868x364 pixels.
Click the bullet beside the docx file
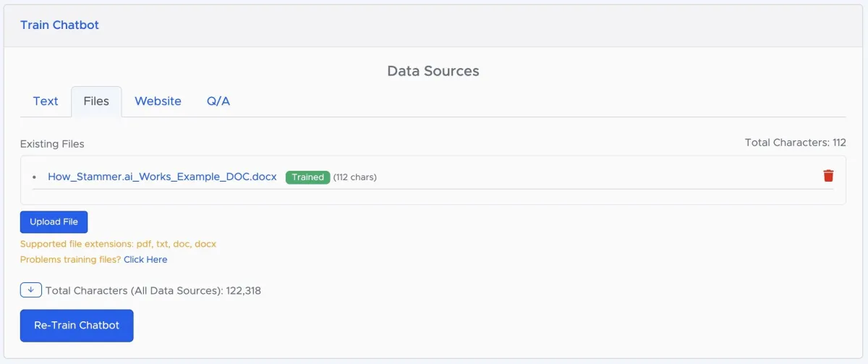35,177
